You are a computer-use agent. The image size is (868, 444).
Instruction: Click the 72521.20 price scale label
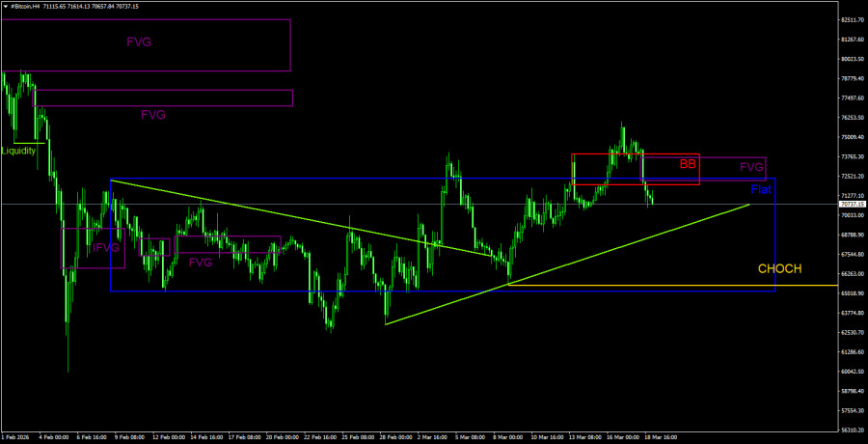click(x=852, y=177)
